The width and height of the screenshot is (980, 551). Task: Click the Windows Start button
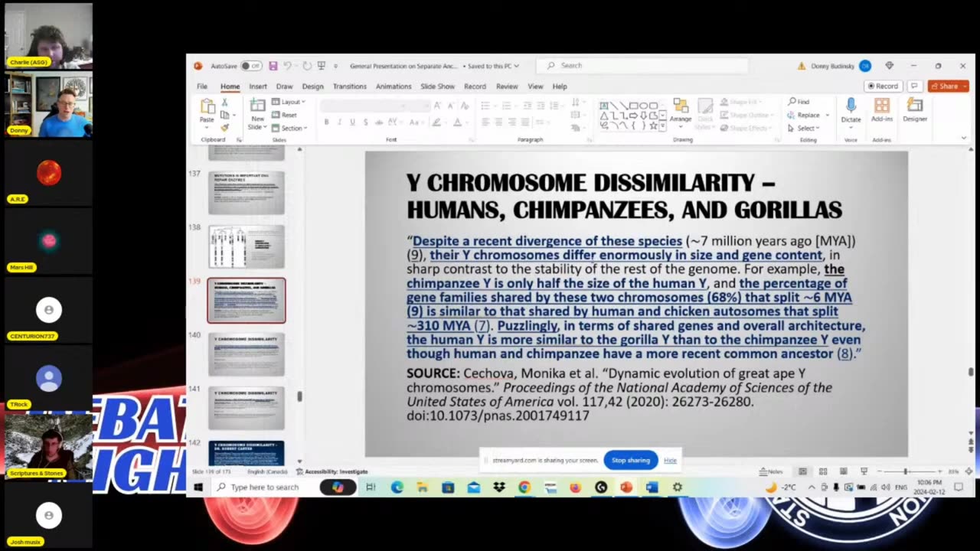[x=198, y=487]
